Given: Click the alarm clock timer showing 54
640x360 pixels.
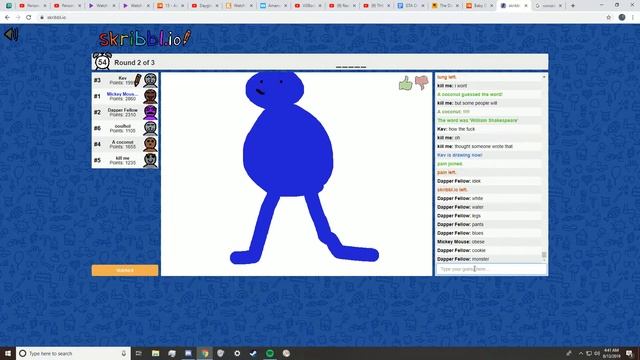Looking at the screenshot, I should 102,62.
